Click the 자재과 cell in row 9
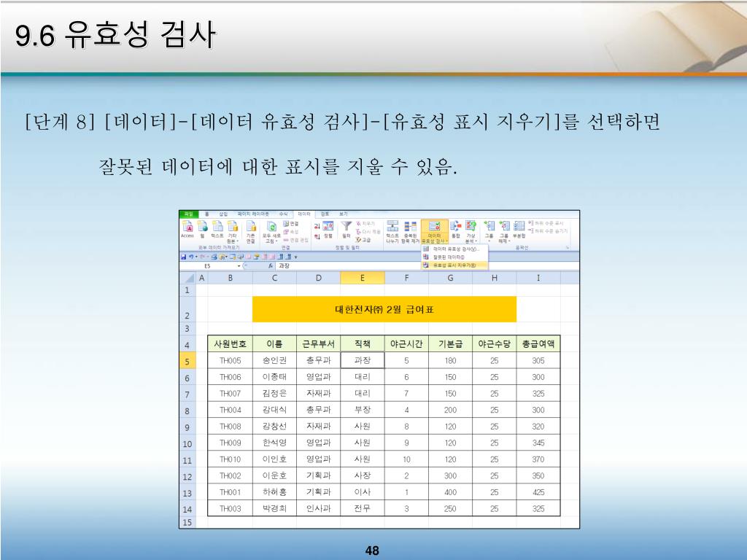Screen dimensions: 747x560 click(x=318, y=426)
